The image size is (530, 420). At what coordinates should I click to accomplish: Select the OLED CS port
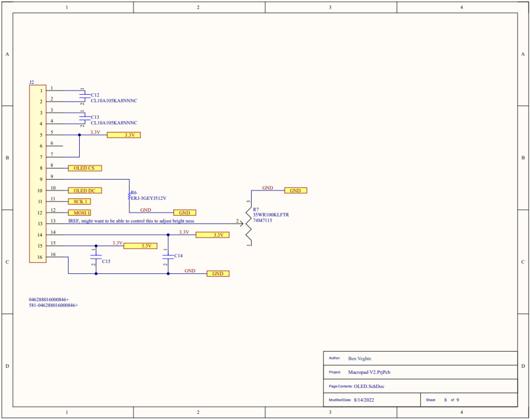[84, 168]
